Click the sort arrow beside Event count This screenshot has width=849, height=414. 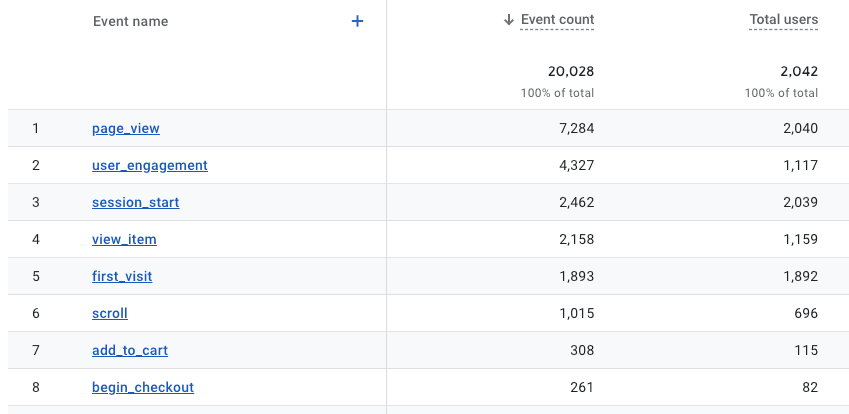508,20
